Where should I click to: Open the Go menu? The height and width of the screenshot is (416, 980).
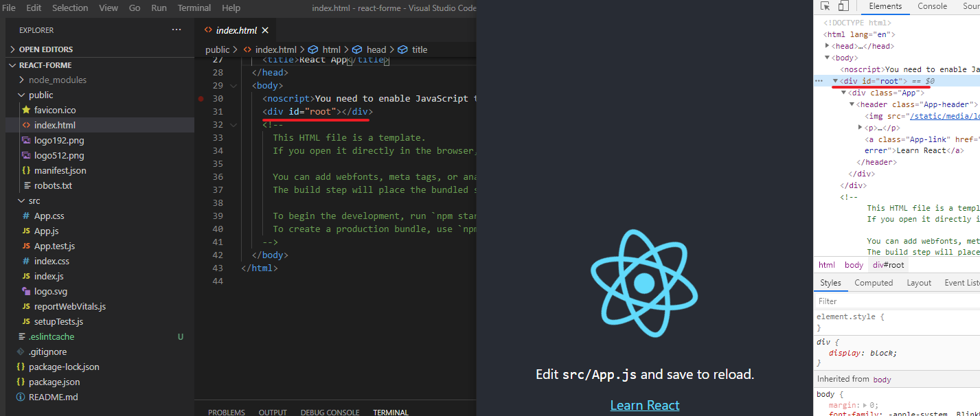(x=135, y=8)
